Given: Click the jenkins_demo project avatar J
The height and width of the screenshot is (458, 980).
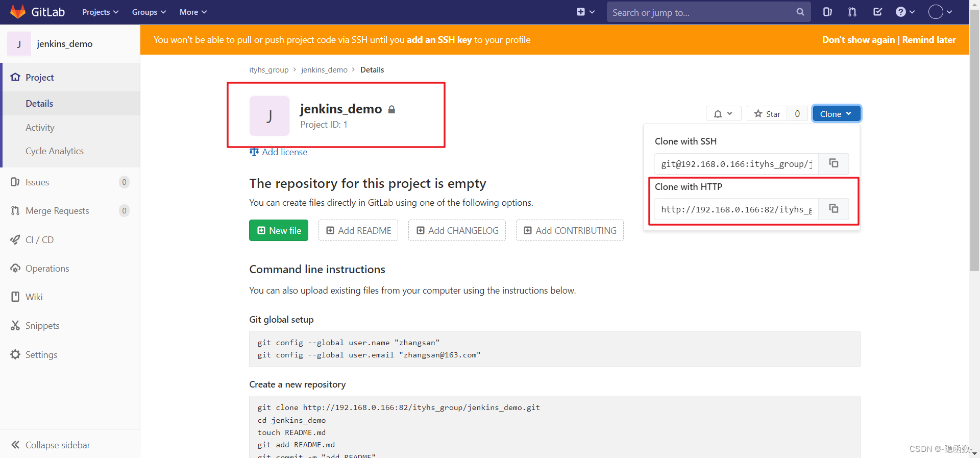Looking at the screenshot, I should [269, 116].
